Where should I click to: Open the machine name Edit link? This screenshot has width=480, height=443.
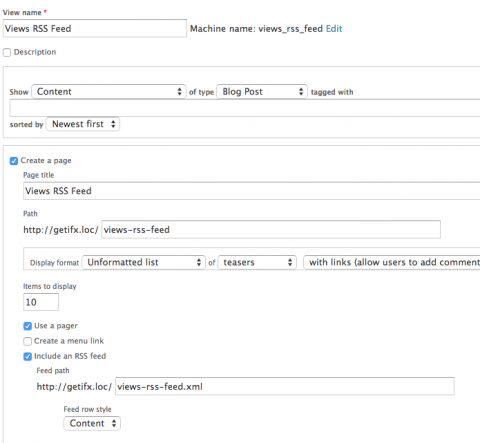(x=334, y=29)
